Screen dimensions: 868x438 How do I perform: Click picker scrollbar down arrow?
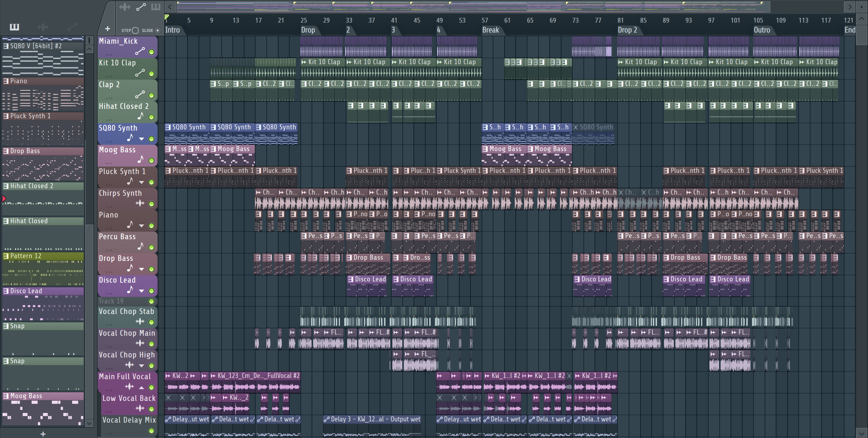point(89,423)
